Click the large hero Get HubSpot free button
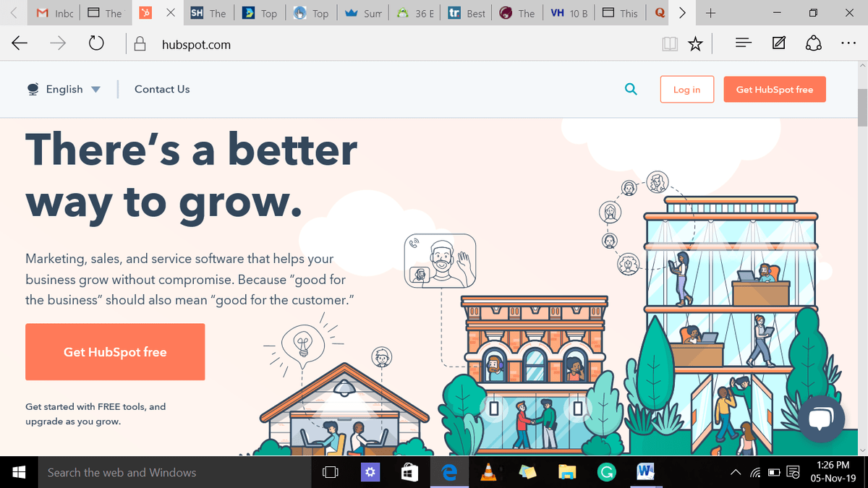The height and width of the screenshot is (488, 868). pyautogui.click(x=115, y=352)
